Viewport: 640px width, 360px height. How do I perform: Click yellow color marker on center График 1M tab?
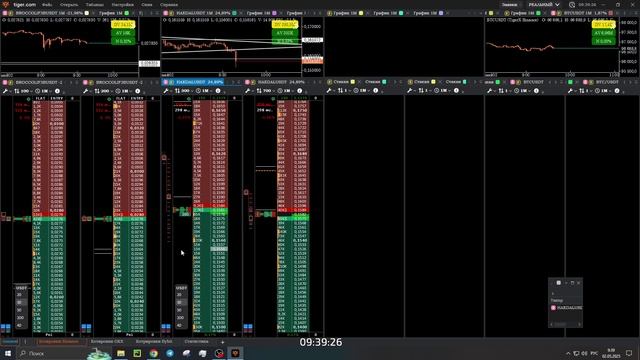pyautogui.click(x=361, y=13)
